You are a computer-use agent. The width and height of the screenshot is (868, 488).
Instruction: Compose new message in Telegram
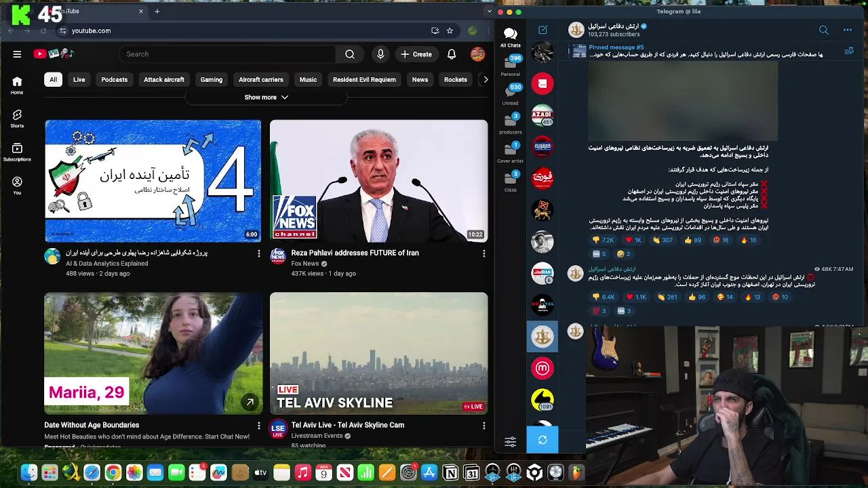coord(542,30)
